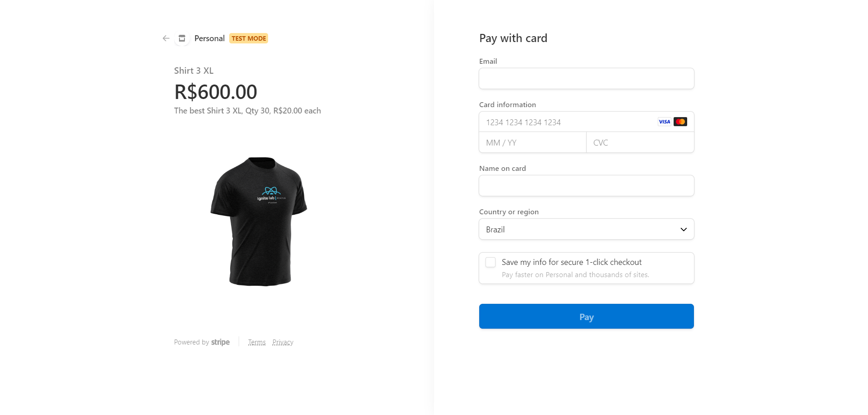Open the Privacy link

click(x=283, y=342)
